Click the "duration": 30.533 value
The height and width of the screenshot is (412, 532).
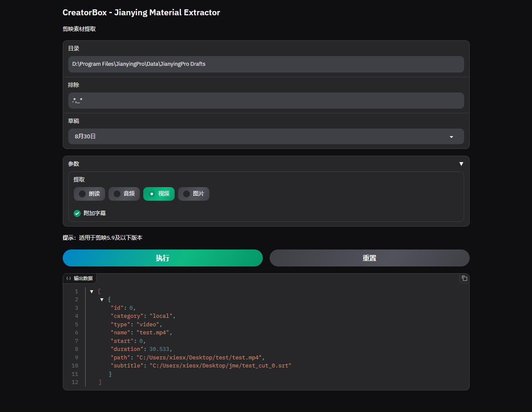click(x=159, y=349)
